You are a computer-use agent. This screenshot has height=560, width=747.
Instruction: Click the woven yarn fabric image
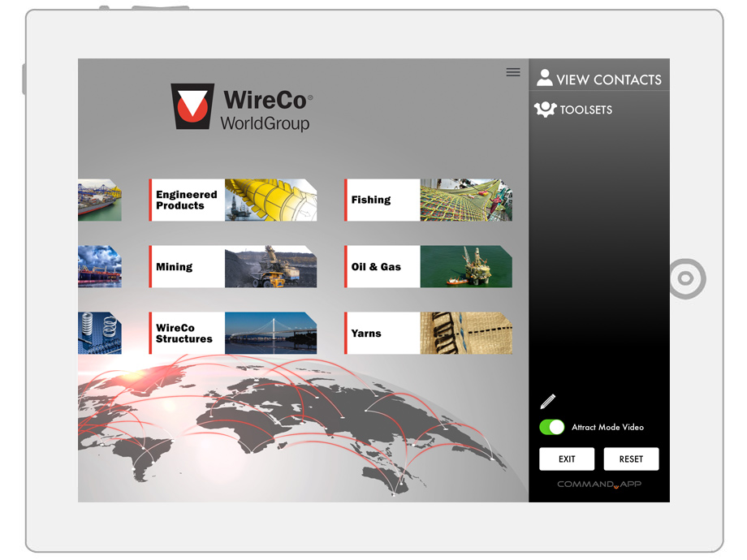(x=466, y=334)
